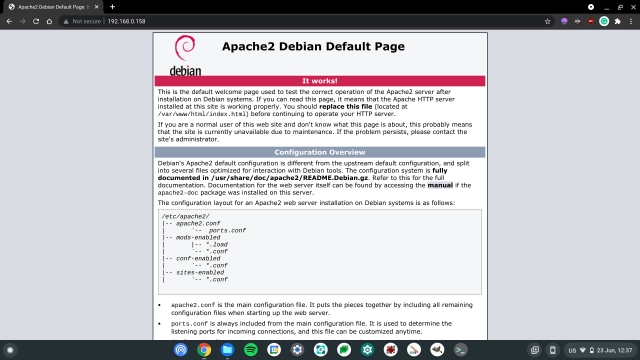Close the Apache2 Debian Default Page tab
This screenshot has width=640, height=360.
pos(97,7)
